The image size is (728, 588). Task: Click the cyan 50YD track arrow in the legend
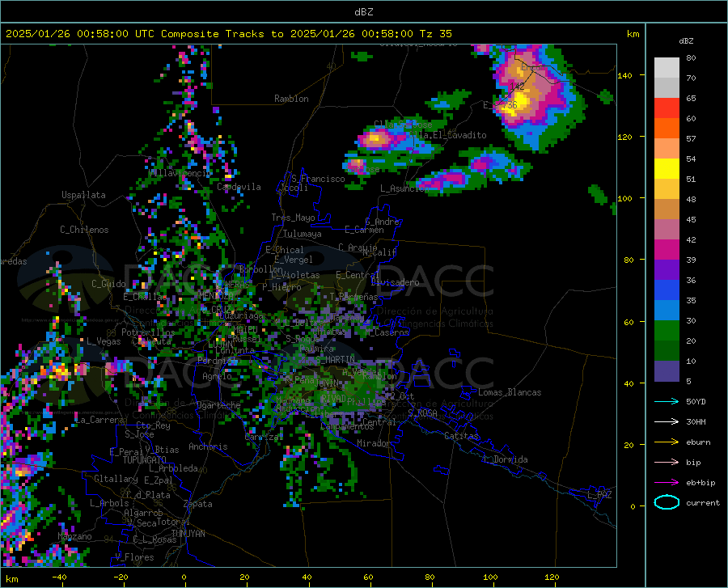[x=667, y=401]
